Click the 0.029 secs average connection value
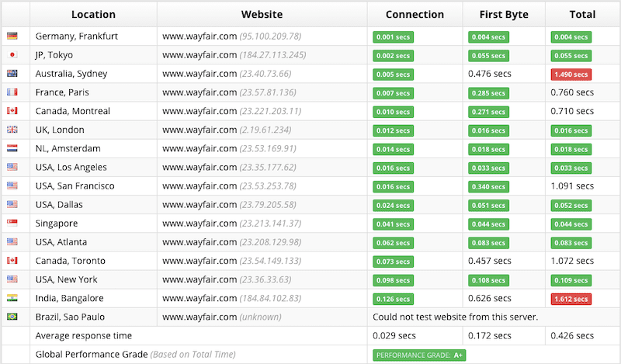The height and width of the screenshot is (364, 621). pos(394,335)
